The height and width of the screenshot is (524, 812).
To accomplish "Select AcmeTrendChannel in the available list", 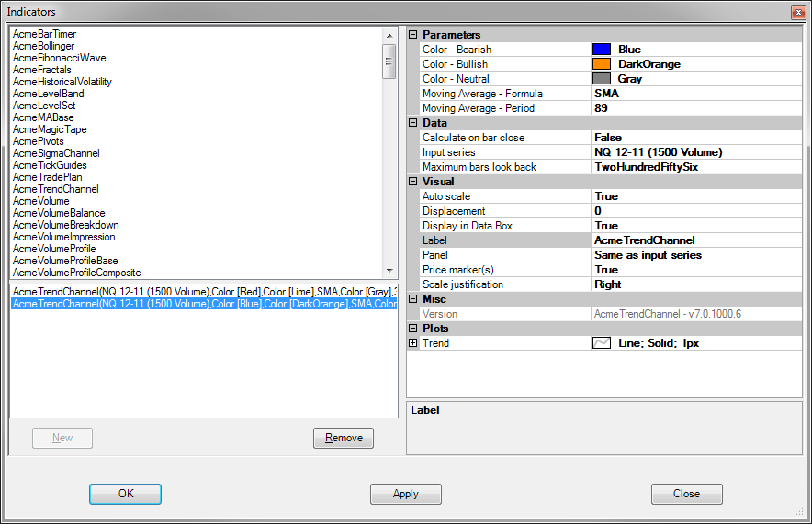I will coord(56,189).
